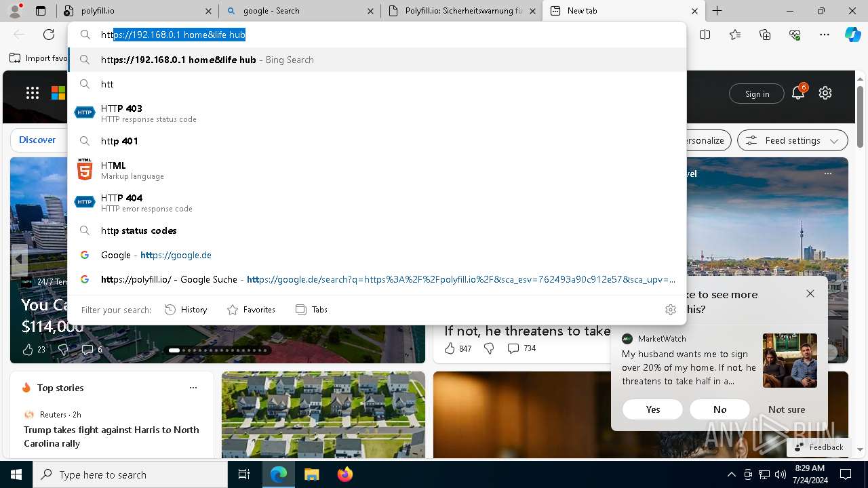Open the Collections toolbar icon
Screen dimensions: 868x488
point(765,35)
